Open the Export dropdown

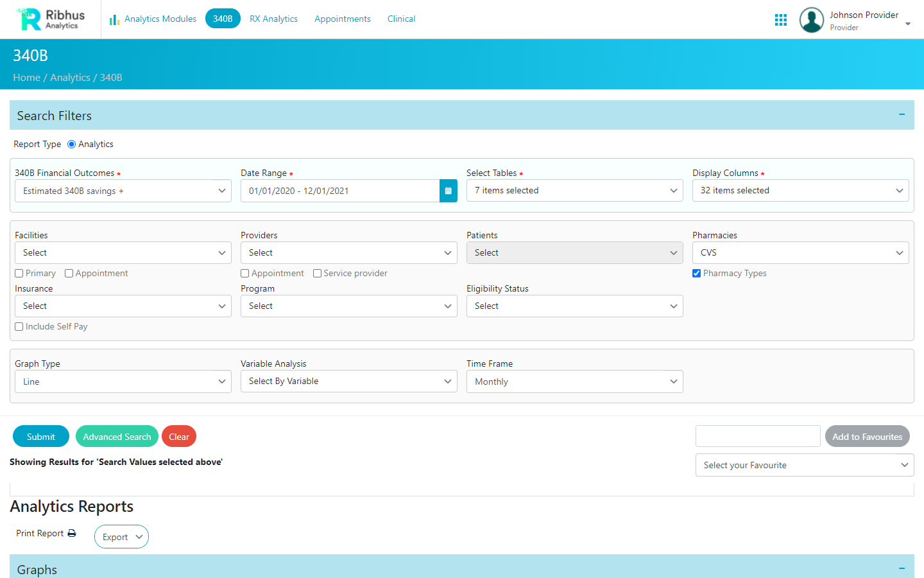tap(121, 537)
